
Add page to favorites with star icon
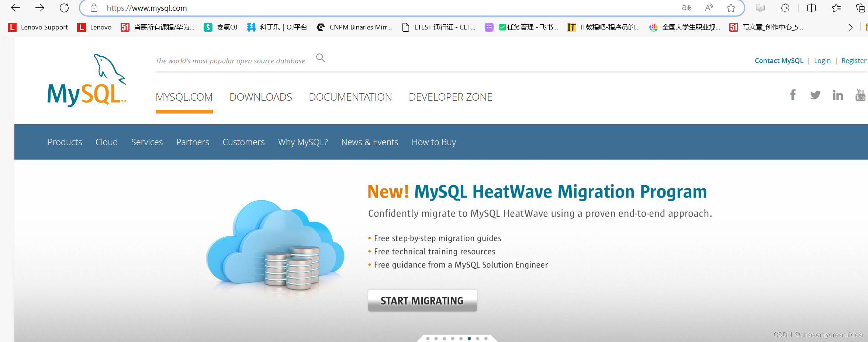click(731, 8)
